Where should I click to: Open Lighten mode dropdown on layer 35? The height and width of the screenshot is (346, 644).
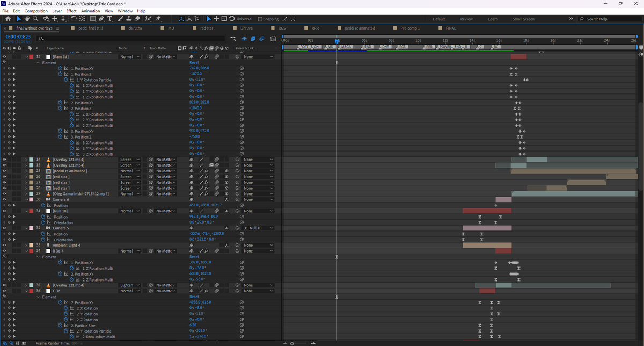click(x=130, y=285)
